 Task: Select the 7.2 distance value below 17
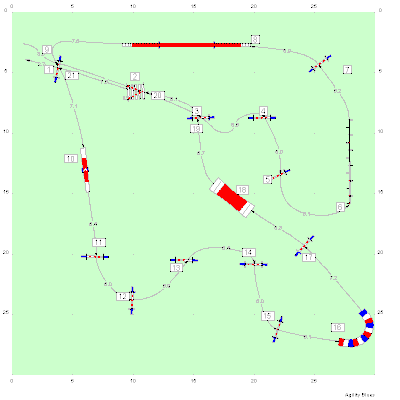tap(333, 277)
